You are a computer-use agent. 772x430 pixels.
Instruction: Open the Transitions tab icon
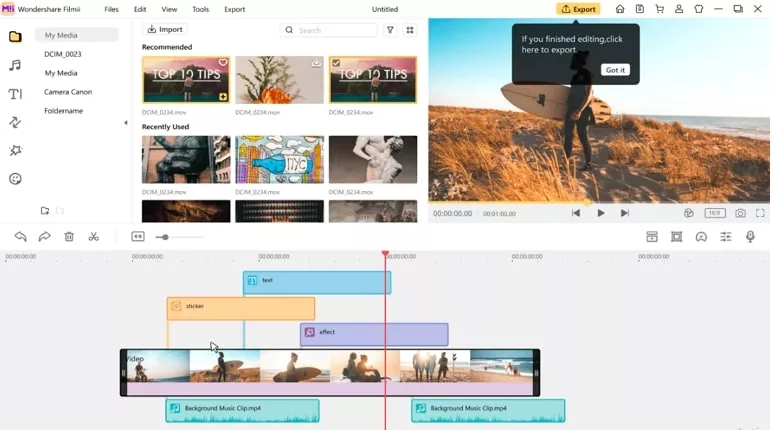coord(15,122)
